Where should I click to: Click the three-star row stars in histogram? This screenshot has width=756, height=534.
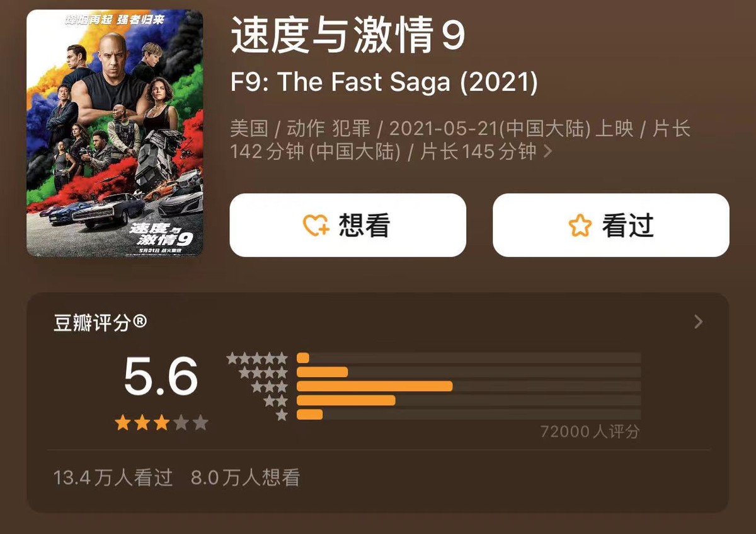pos(268,386)
